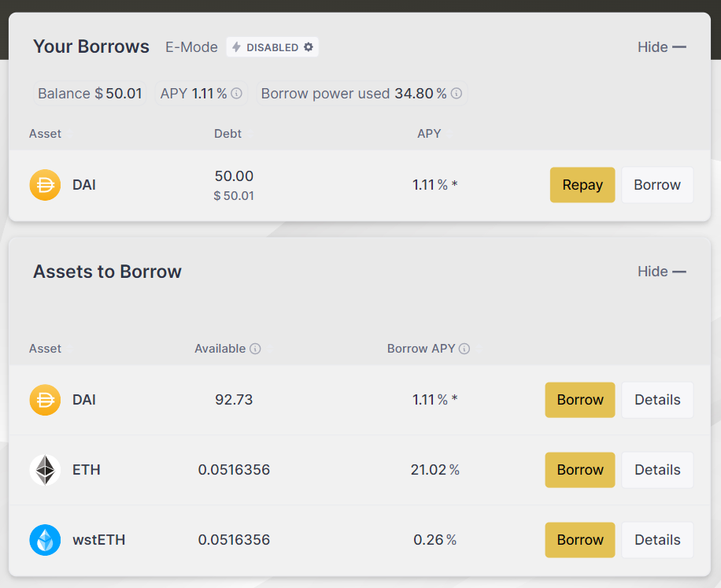Click the DAI debt amount 50.00

234,176
